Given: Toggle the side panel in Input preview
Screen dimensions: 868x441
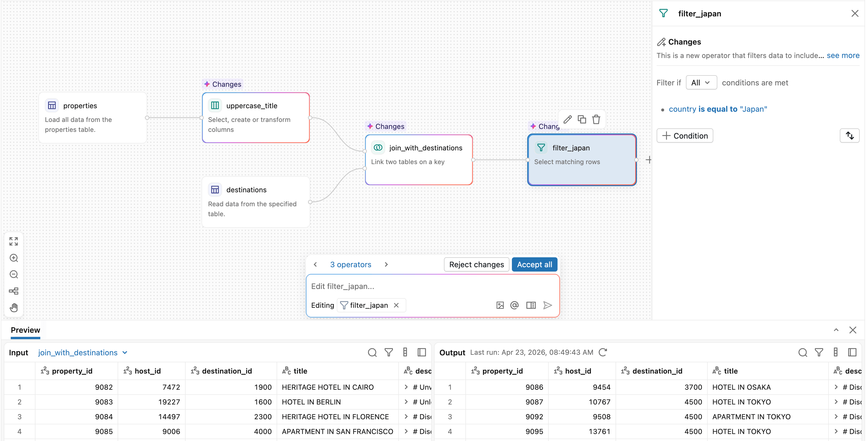Looking at the screenshot, I should (422, 352).
